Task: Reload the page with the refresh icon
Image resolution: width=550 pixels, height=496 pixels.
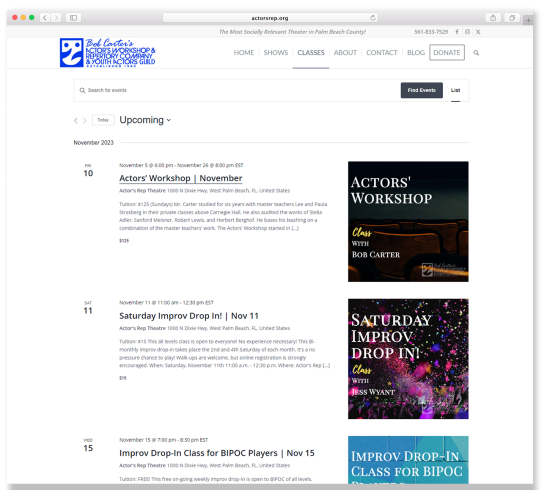Action: tap(373, 18)
